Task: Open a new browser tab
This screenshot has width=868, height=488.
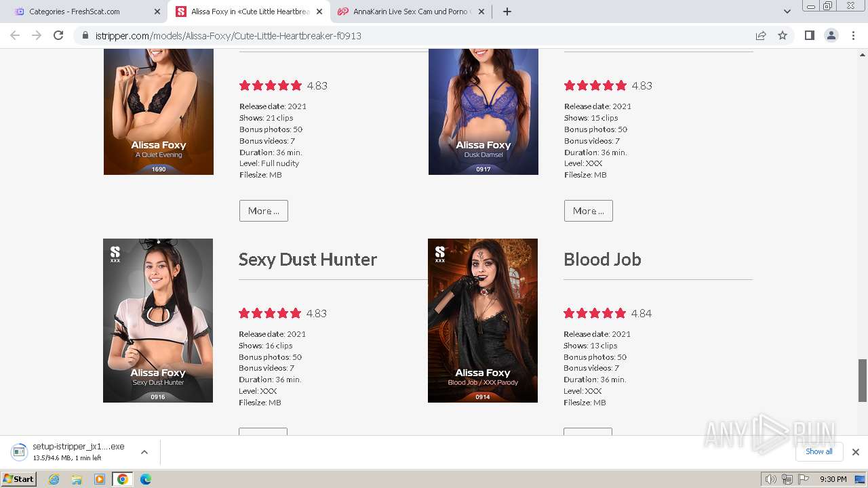Action: tap(507, 12)
